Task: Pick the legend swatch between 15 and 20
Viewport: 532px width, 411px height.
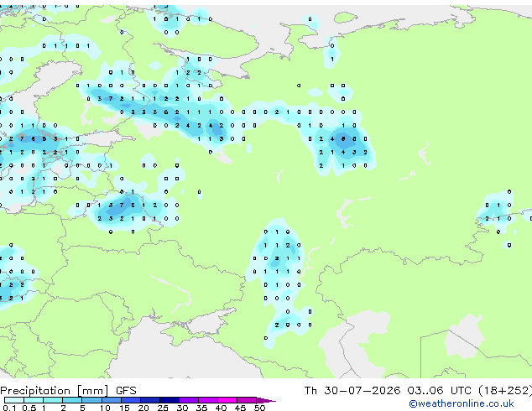Action: tap(131, 400)
